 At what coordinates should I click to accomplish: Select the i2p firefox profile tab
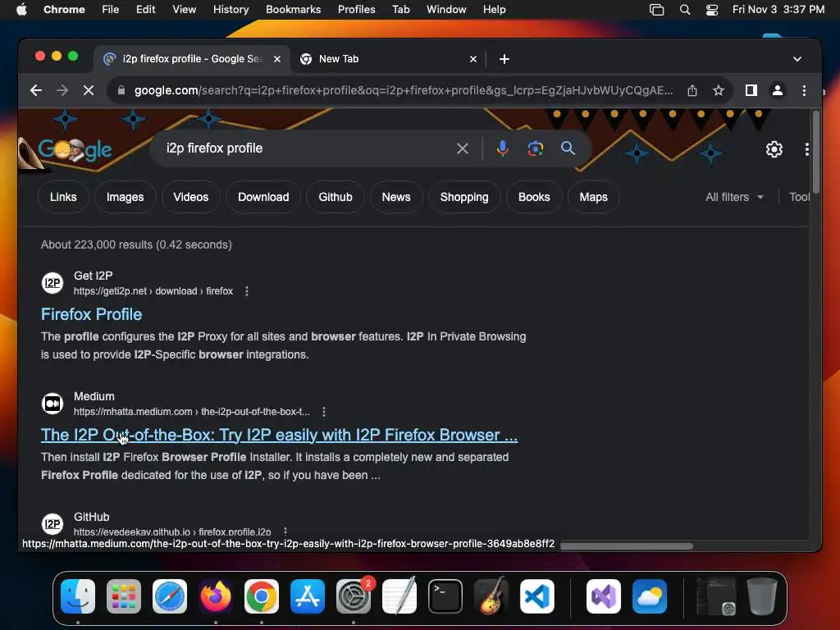click(x=192, y=59)
